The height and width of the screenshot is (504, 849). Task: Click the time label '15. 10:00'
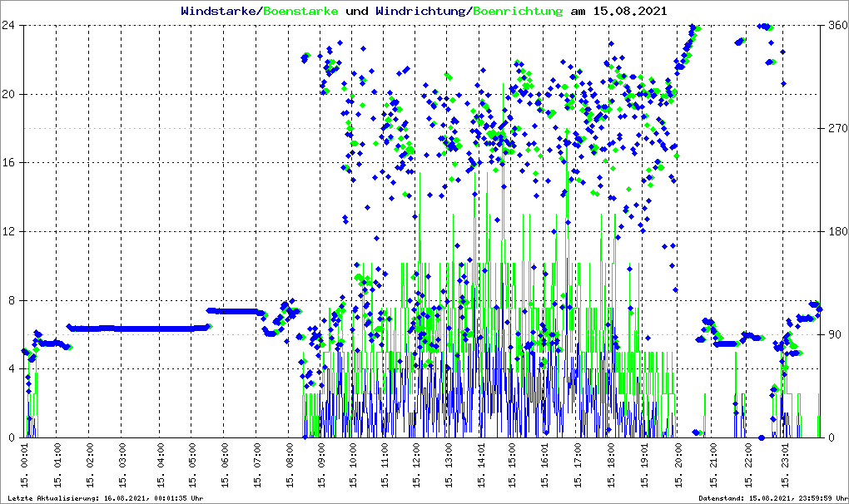(x=353, y=465)
